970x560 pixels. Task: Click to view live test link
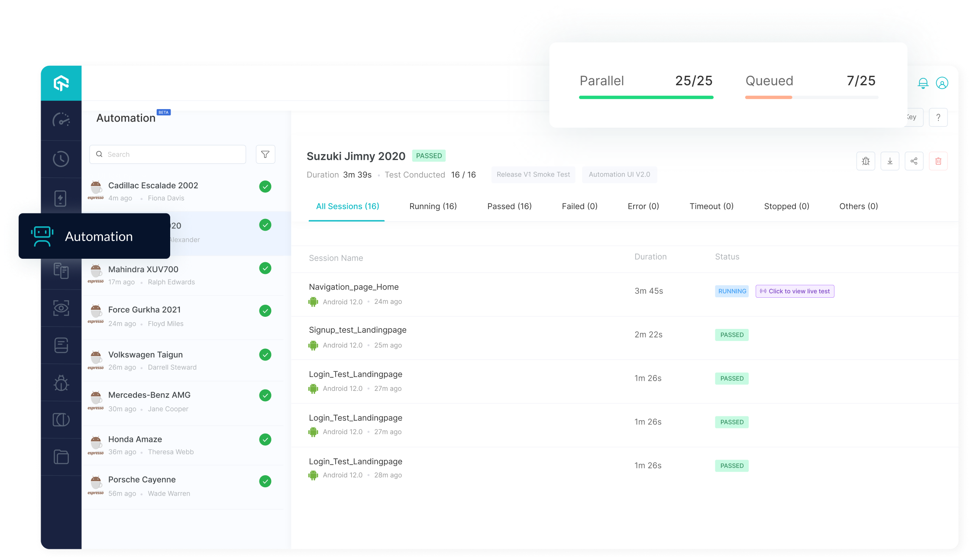[795, 291]
